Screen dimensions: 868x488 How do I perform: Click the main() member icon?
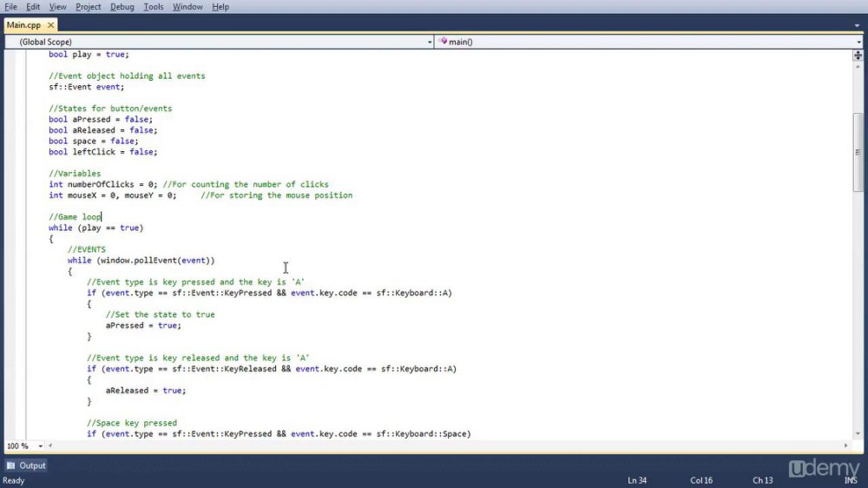(x=443, y=42)
